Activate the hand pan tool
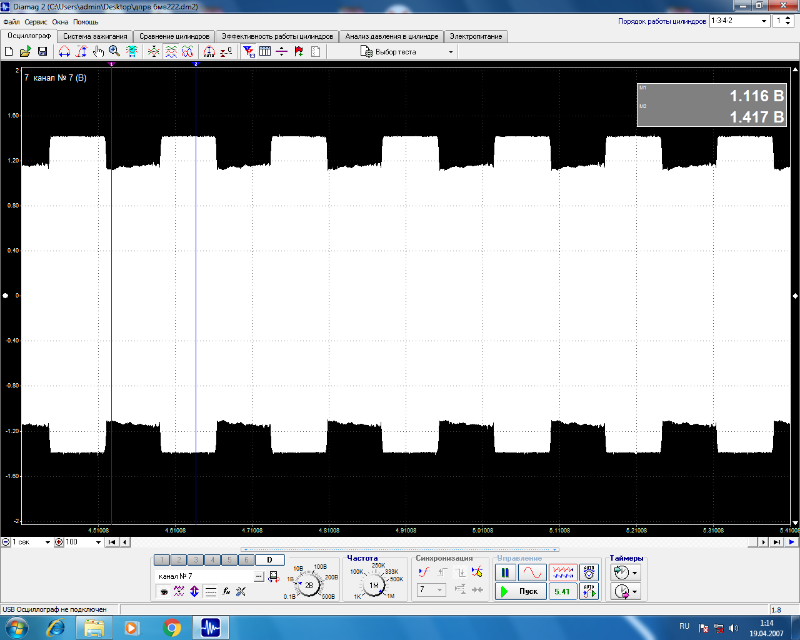 click(x=98, y=52)
